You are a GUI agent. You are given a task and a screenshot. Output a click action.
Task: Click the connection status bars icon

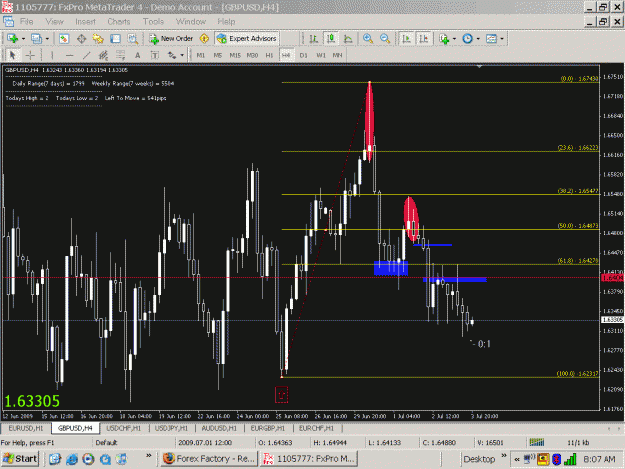537,442
